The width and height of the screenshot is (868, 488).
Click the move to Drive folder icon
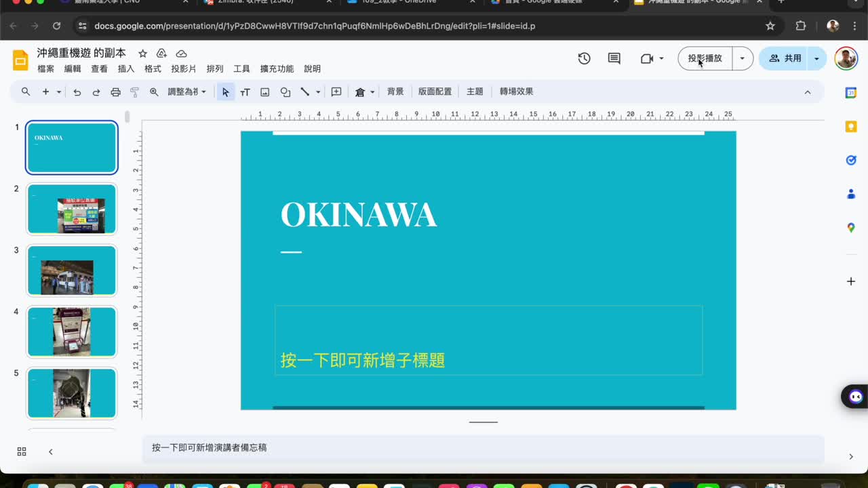pos(161,54)
